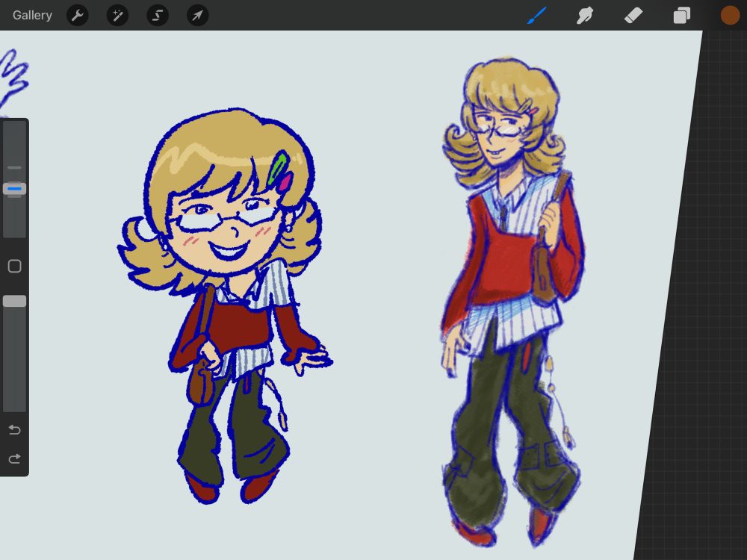Click the brush opacity slider handle
The height and width of the screenshot is (560, 747).
[x=14, y=301]
